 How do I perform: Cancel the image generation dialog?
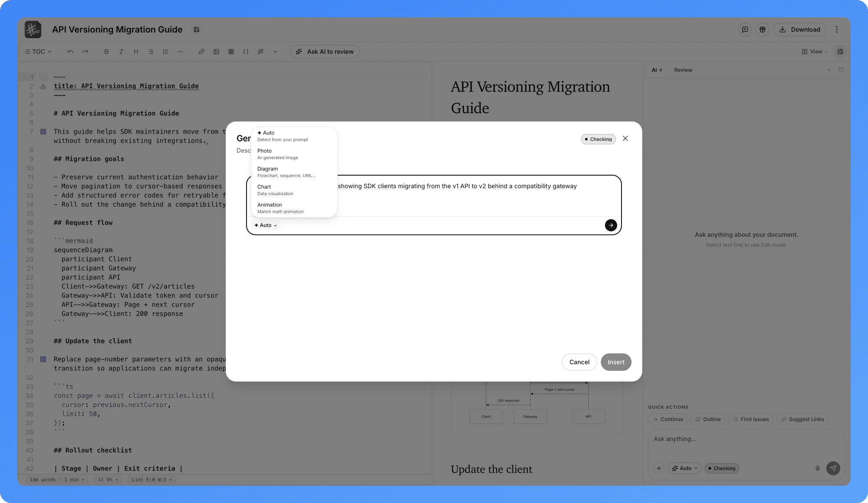click(579, 362)
